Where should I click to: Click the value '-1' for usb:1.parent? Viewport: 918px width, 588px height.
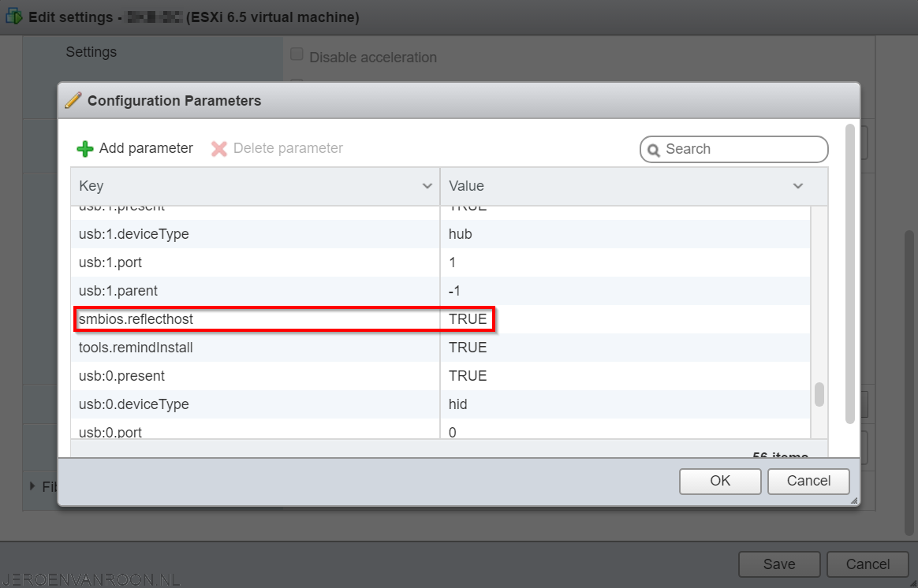click(x=454, y=291)
